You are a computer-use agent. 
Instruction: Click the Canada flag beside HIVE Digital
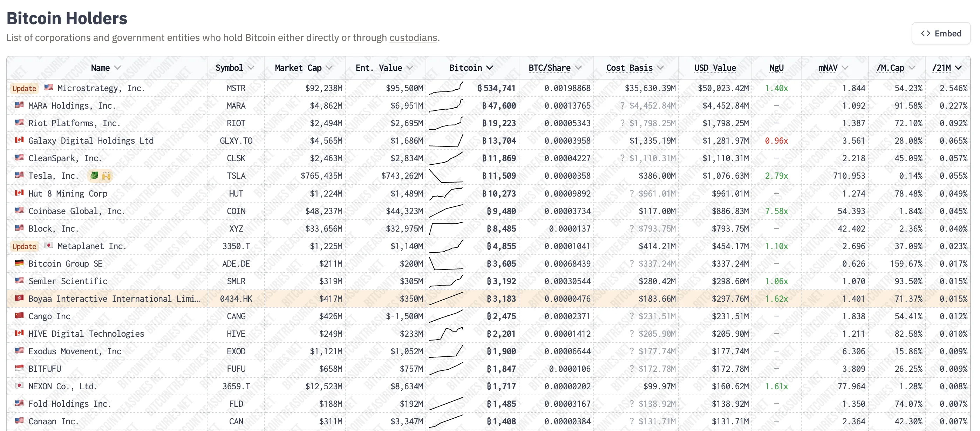point(19,333)
